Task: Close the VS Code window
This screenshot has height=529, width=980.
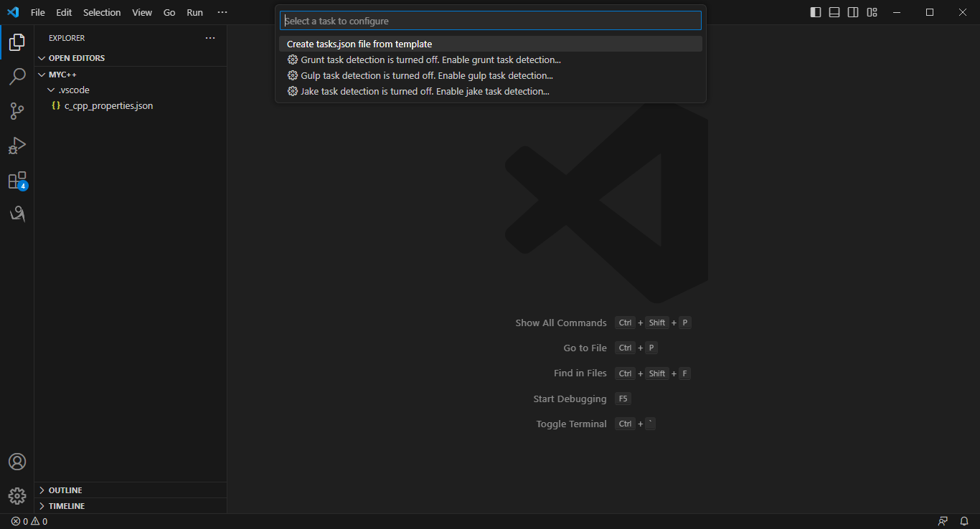Action: pos(963,12)
